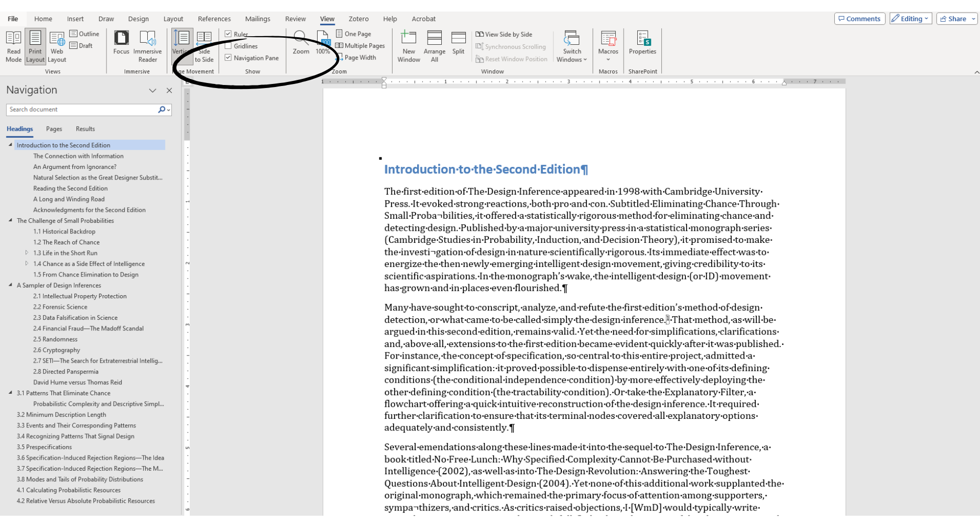Open Read Mode view
This screenshot has height=528, width=980.
coord(14,46)
